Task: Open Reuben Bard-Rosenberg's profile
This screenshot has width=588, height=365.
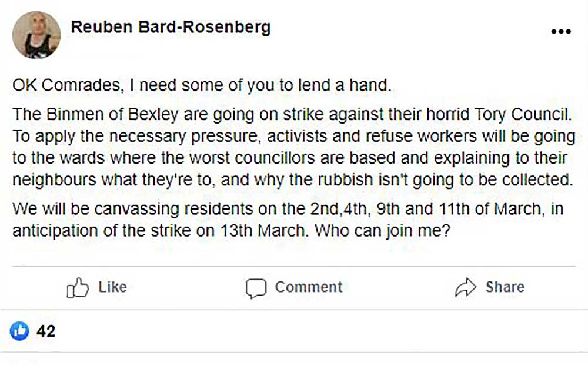Action: pos(171,26)
